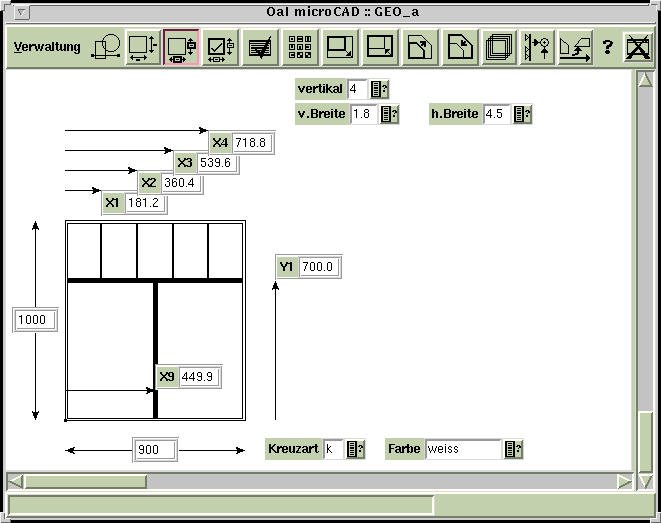Image resolution: width=661 pixels, height=523 pixels.
Task: Open help with the question mark icon
Action: (607, 47)
